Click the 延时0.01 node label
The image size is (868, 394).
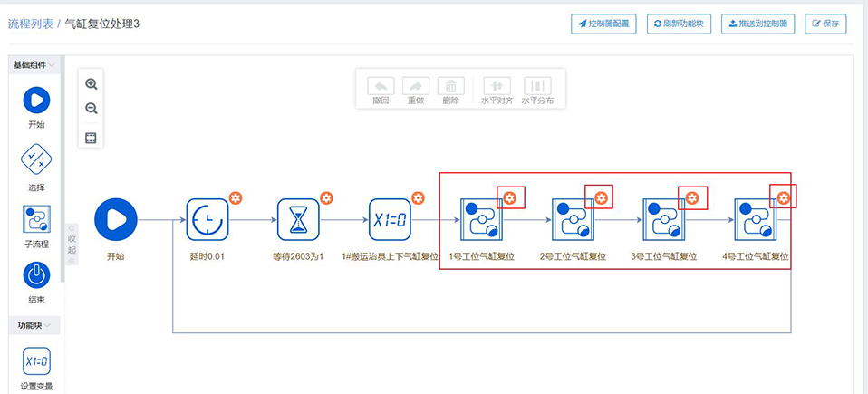pos(207,256)
